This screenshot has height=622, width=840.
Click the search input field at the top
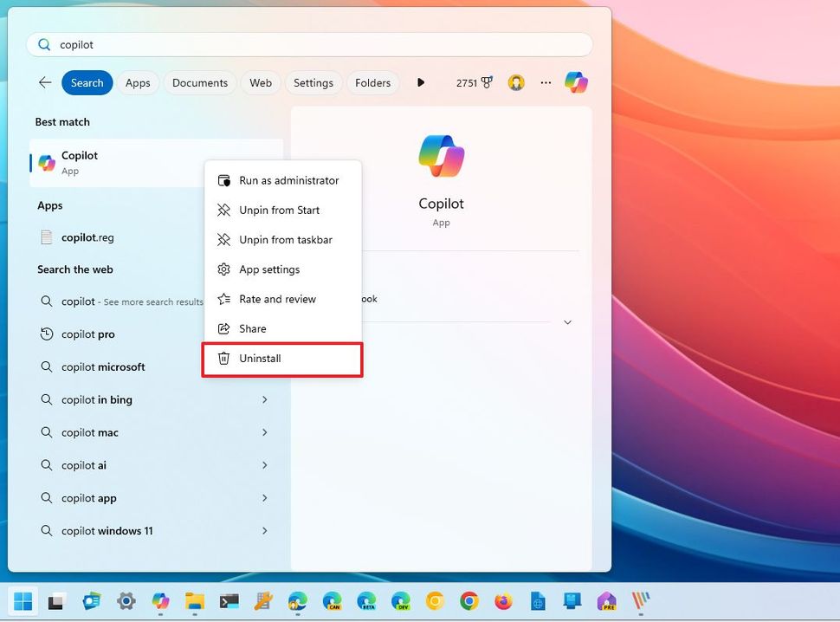(x=312, y=44)
